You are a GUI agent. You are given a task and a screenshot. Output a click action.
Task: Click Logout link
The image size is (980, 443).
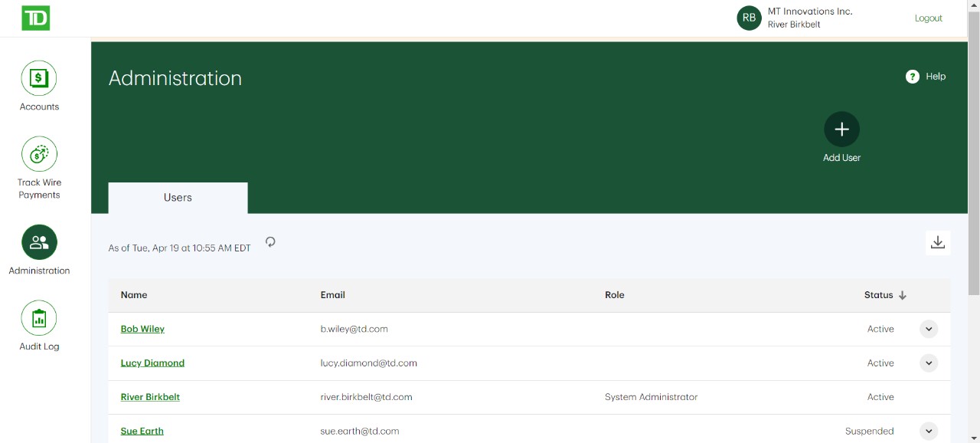point(928,18)
